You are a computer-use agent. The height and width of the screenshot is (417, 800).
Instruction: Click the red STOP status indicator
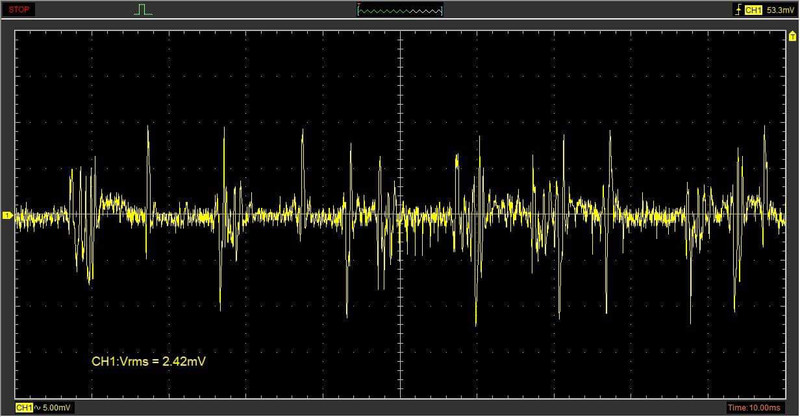point(18,10)
